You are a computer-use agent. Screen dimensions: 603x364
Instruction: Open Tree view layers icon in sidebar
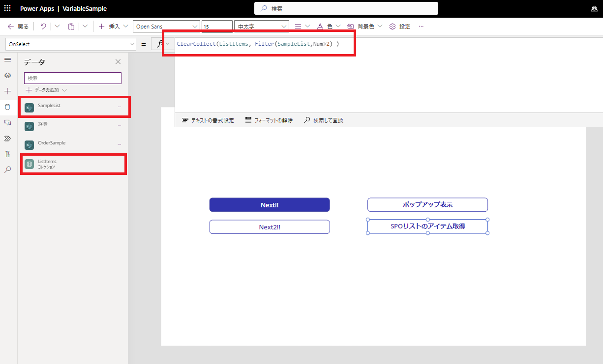click(7, 76)
